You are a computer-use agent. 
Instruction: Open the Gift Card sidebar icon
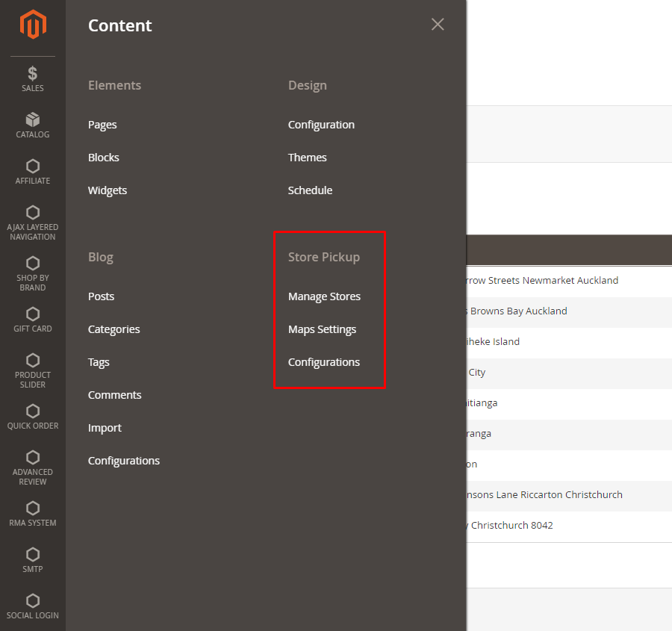tap(33, 319)
